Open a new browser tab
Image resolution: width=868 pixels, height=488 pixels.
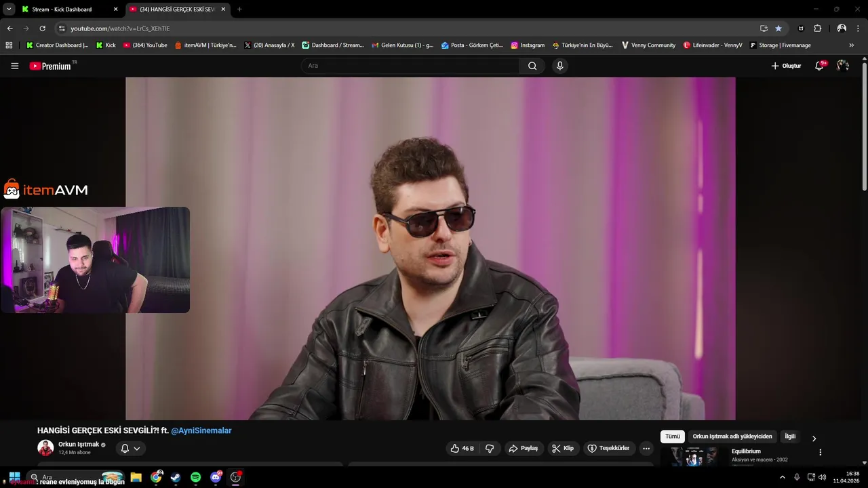239,9
